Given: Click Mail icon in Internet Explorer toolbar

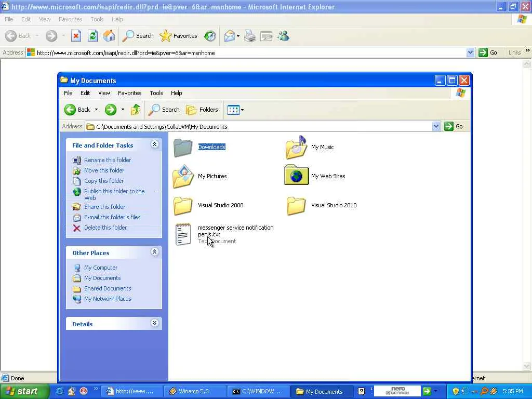Looking at the screenshot, I should (x=230, y=36).
